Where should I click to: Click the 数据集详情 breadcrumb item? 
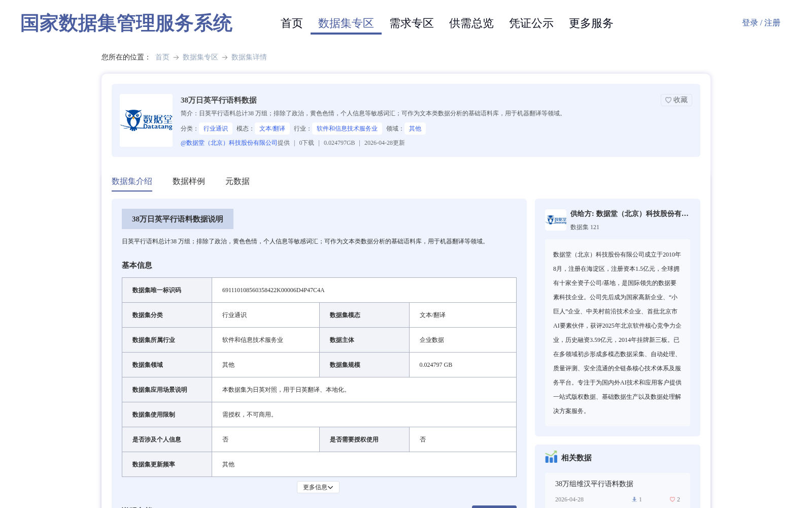249,57
